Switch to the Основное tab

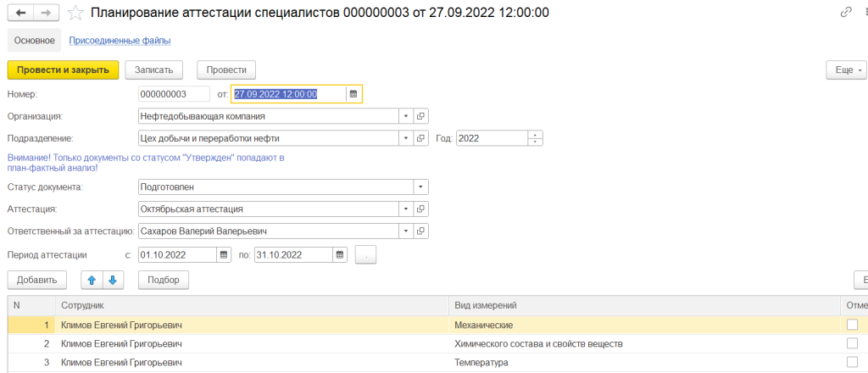pos(35,40)
